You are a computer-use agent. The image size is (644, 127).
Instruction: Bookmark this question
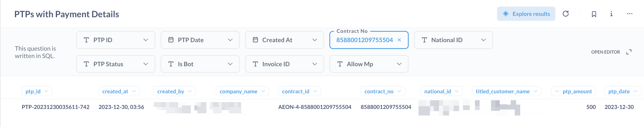coord(594,14)
